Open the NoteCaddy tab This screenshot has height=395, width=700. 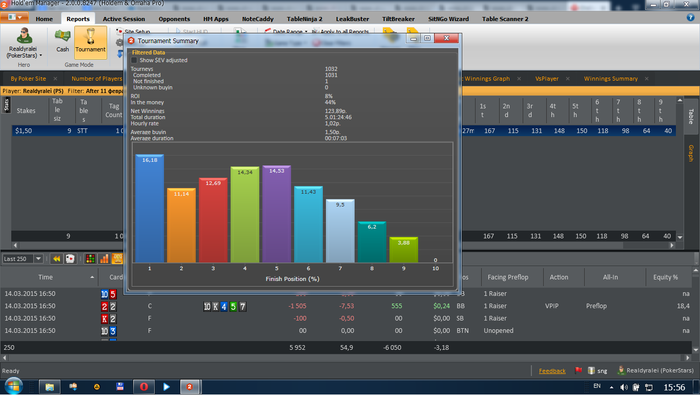258,19
